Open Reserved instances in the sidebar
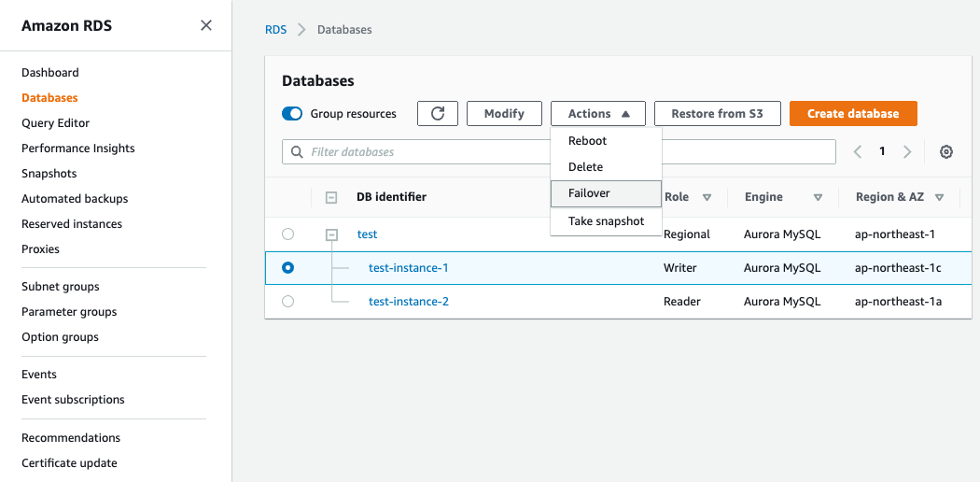The image size is (980, 482). (72, 224)
